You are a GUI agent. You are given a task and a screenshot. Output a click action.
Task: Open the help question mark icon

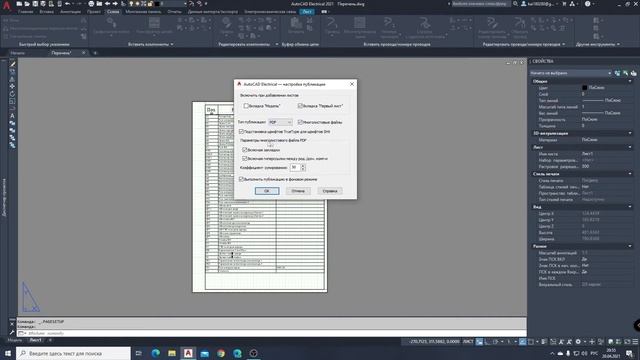tap(587, 4)
